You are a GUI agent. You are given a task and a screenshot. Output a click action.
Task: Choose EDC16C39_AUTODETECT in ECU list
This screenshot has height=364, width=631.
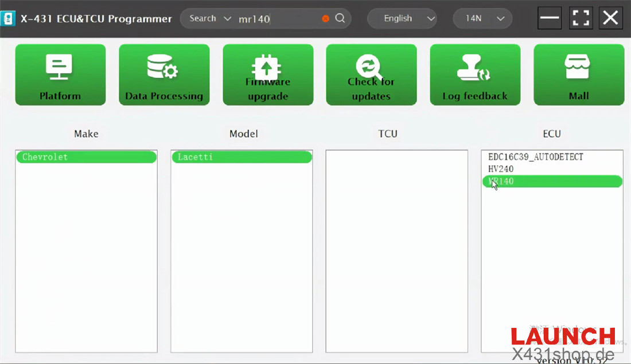(x=535, y=157)
